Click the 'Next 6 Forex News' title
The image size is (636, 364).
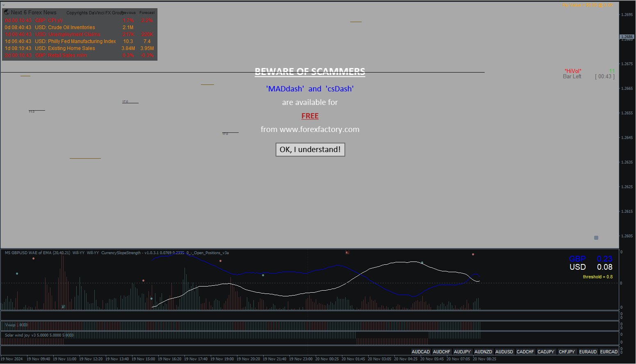[34, 13]
